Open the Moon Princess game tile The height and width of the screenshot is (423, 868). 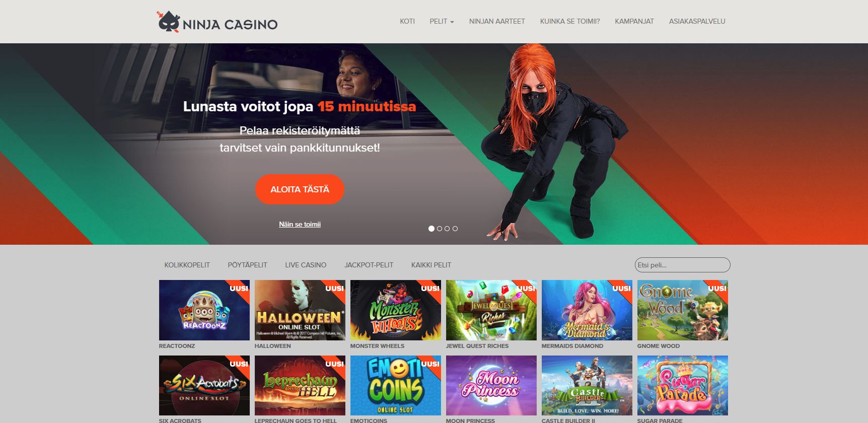[x=491, y=385]
